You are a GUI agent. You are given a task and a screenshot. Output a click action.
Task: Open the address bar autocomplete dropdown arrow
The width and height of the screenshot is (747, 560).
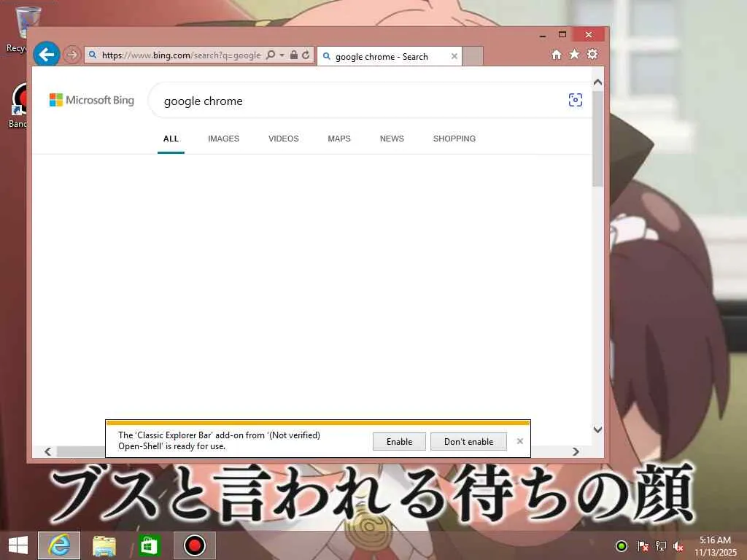coord(282,55)
